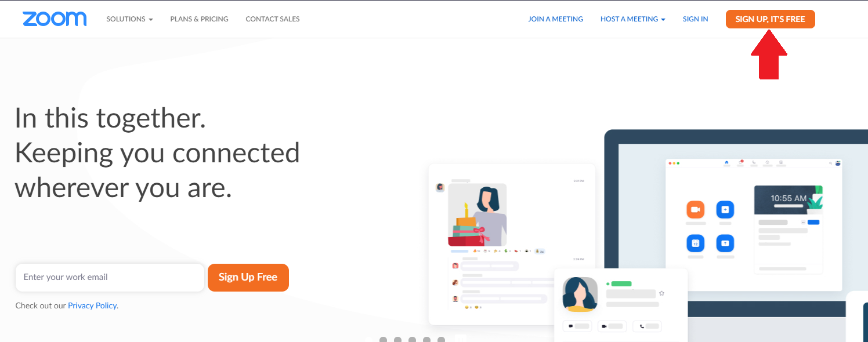The height and width of the screenshot is (342, 868).
Task: Click the blue share screen arrow icon
Action: pyautogui.click(x=725, y=243)
